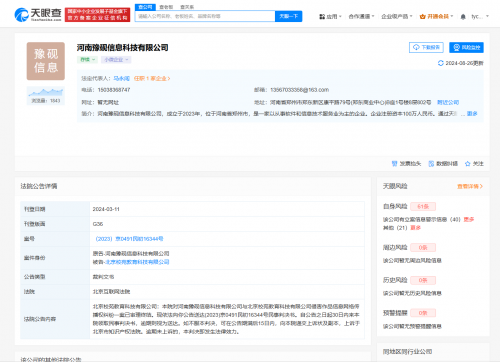The width and height of the screenshot is (500, 362).
Task: Click the blue 天眼一下 search button
Action: pos(288,16)
